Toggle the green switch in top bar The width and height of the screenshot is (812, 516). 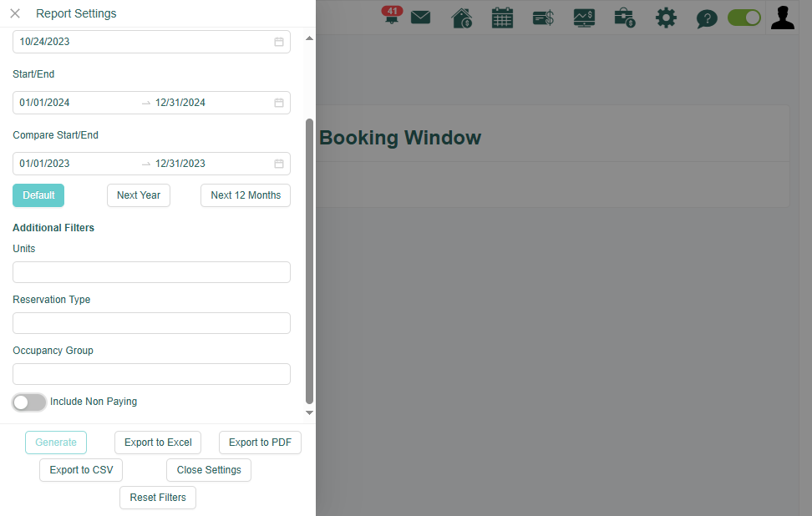pyautogui.click(x=744, y=18)
